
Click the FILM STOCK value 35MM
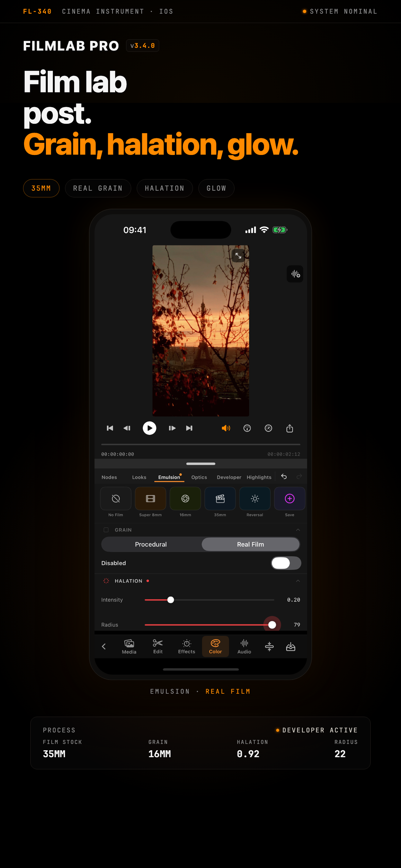tap(54, 754)
